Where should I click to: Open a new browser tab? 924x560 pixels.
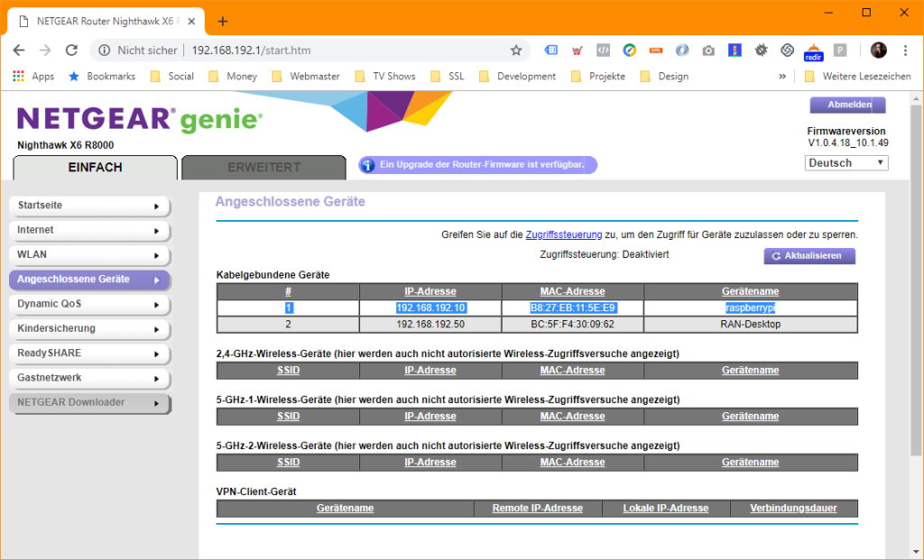[223, 22]
